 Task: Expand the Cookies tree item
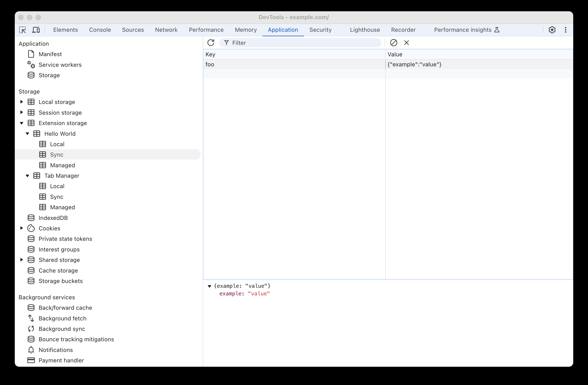22,228
